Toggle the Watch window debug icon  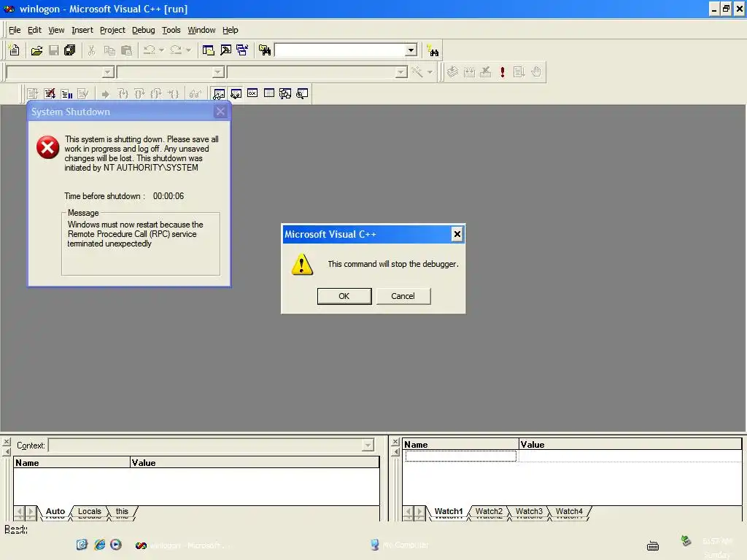click(219, 93)
